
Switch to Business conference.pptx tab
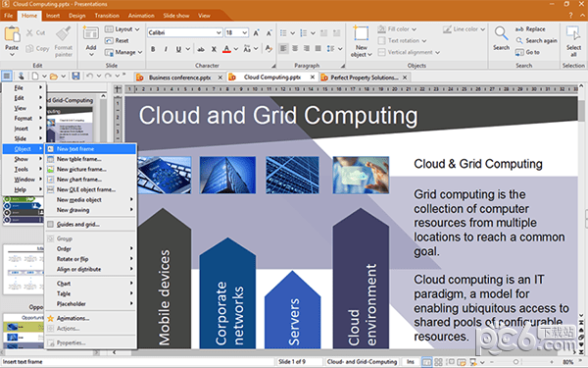tap(179, 78)
